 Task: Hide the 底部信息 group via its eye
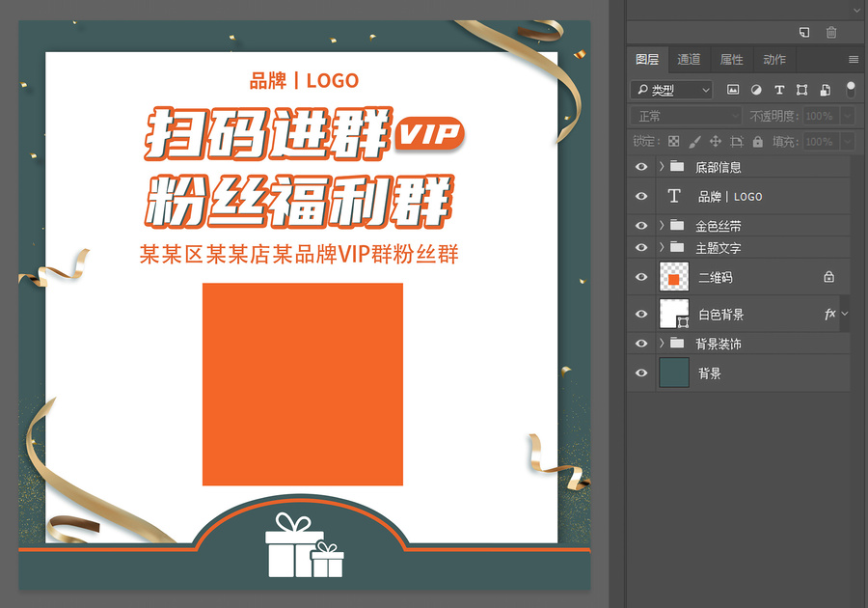coord(641,167)
